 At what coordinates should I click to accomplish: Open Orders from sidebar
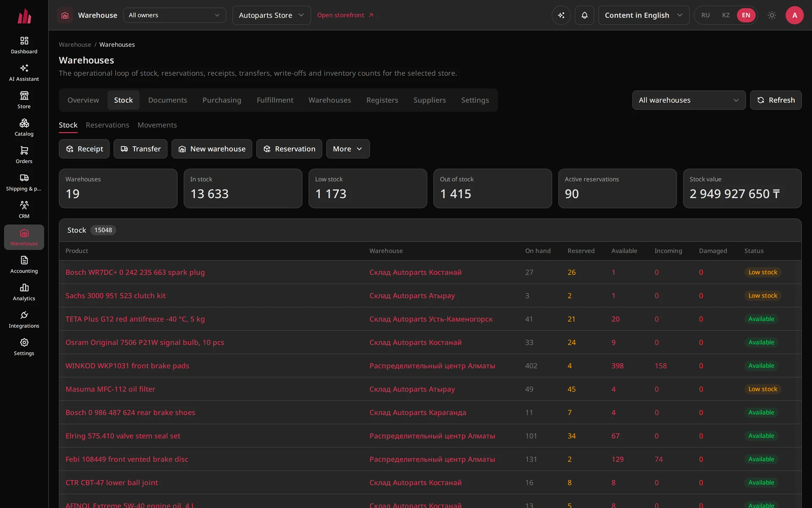24,155
